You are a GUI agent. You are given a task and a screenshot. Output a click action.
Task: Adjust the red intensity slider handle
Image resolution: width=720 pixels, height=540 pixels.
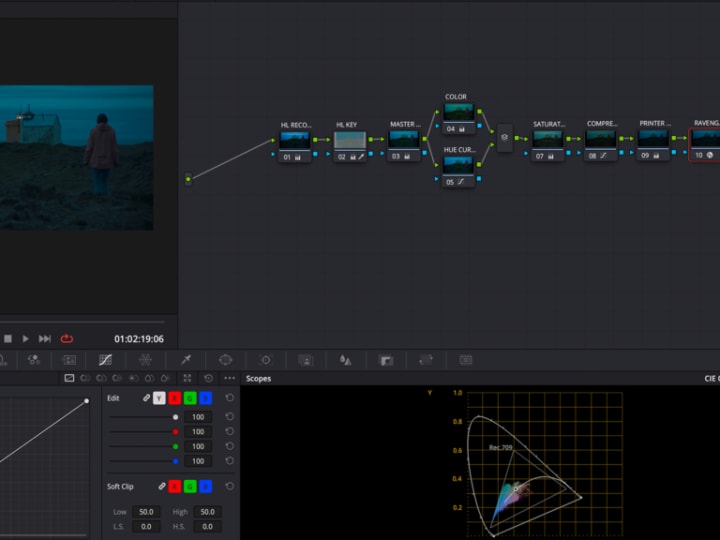[x=175, y=432]
